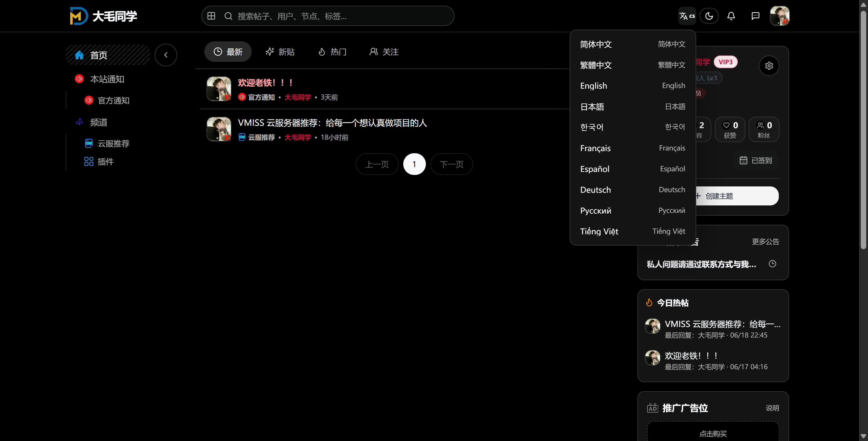868x441 pixels.
Task: Open author 大毛同学 on welcome post
Action: tap(297, 97)
